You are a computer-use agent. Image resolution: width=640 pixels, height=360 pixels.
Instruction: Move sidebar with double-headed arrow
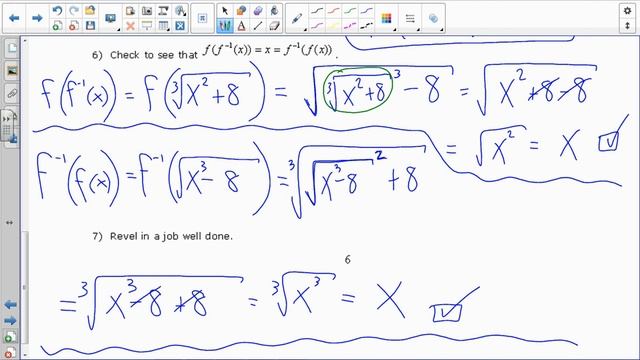pyautogui.click(x=9, y=223)
